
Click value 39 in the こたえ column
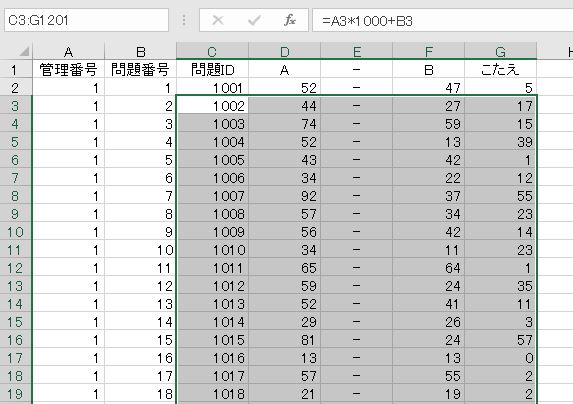[x=500, y=142]
